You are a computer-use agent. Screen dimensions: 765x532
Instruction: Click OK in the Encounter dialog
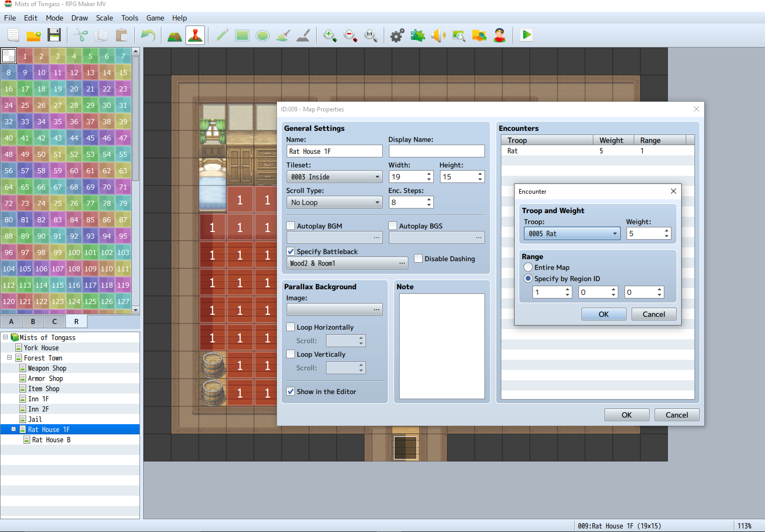point(604,314)
